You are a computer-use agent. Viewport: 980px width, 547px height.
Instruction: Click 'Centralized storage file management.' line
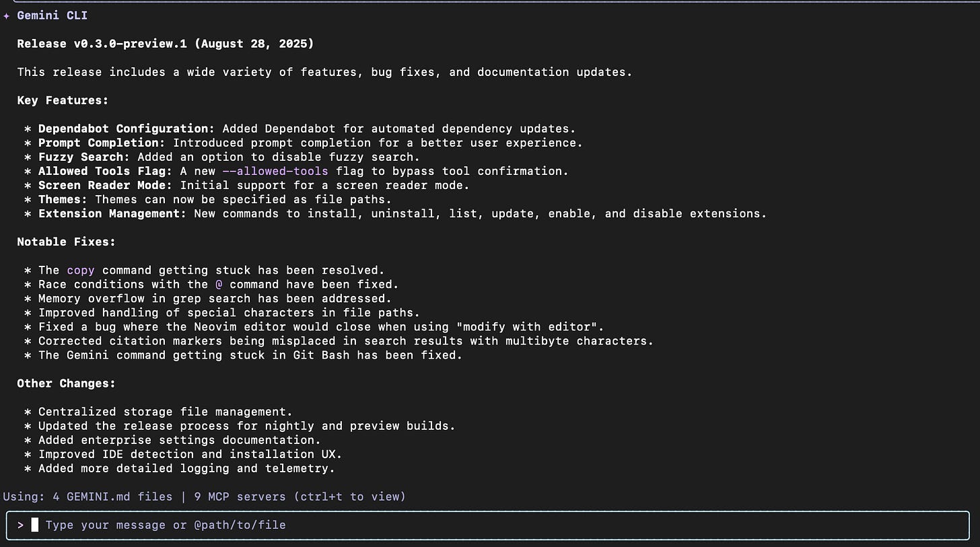tap(166, 411)
